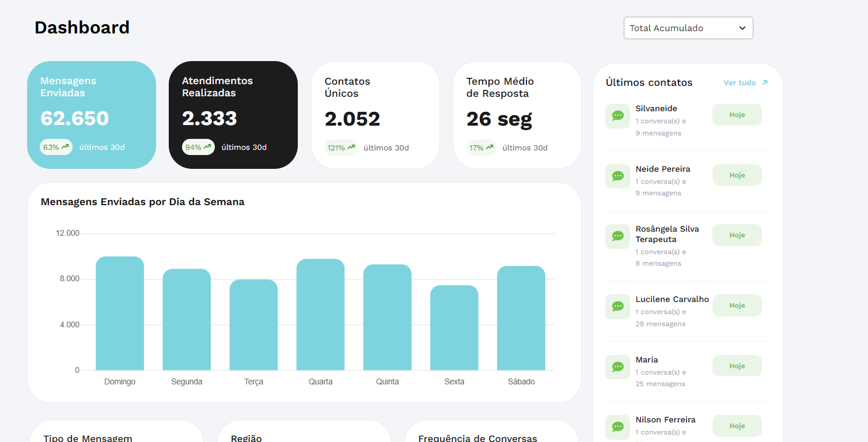The width and height of the screenshot is (868, 442).
Task: Click the contact name Nilson Ferreira
Action: click(666, 420)
